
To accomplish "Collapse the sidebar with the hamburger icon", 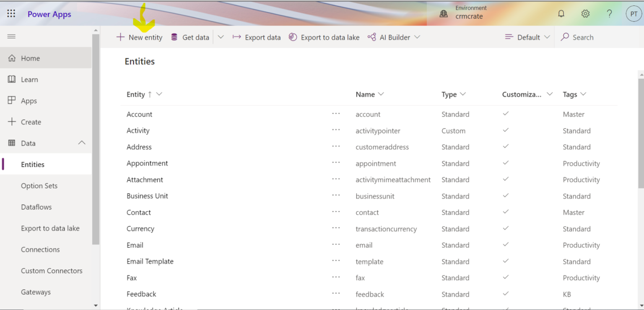I will [x=11, y=36].
